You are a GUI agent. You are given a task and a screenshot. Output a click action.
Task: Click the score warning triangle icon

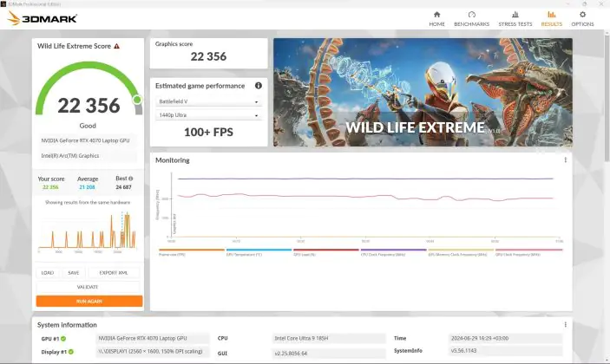point(117,46)
